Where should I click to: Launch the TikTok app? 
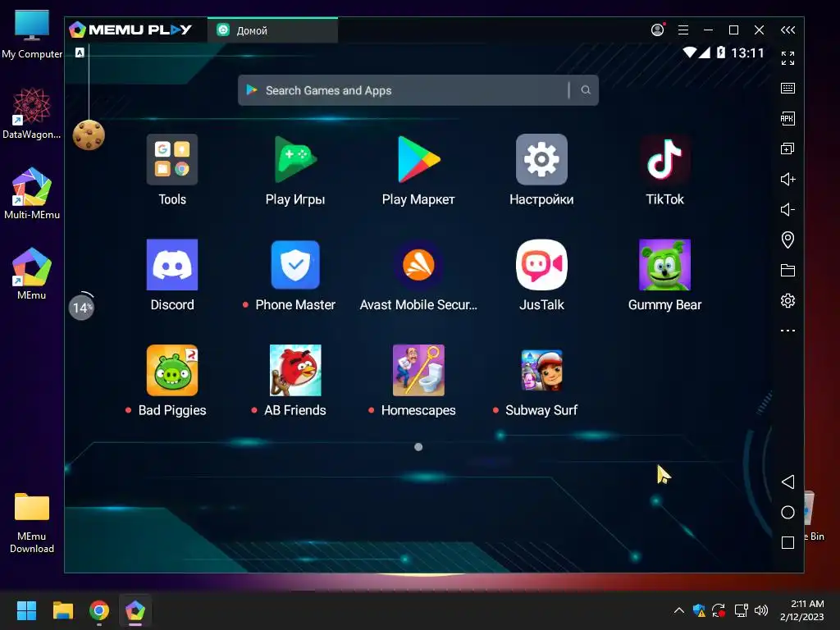coord(664,160)
